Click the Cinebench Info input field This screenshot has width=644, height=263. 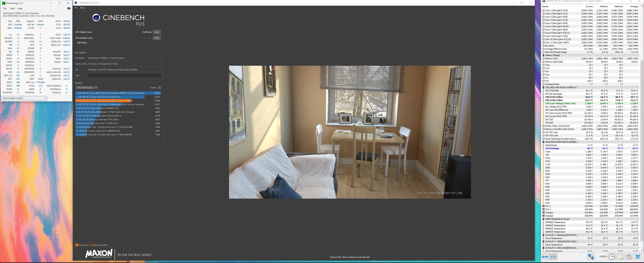(124, 76)
